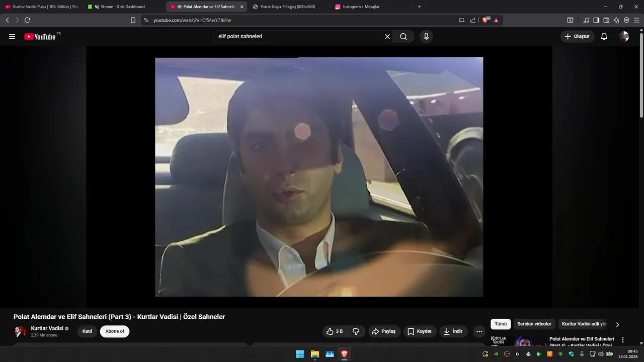
Task: Open suggested video Polat Alemdar ve Elif Sahneleri (Part 4)
Action: 582,342
